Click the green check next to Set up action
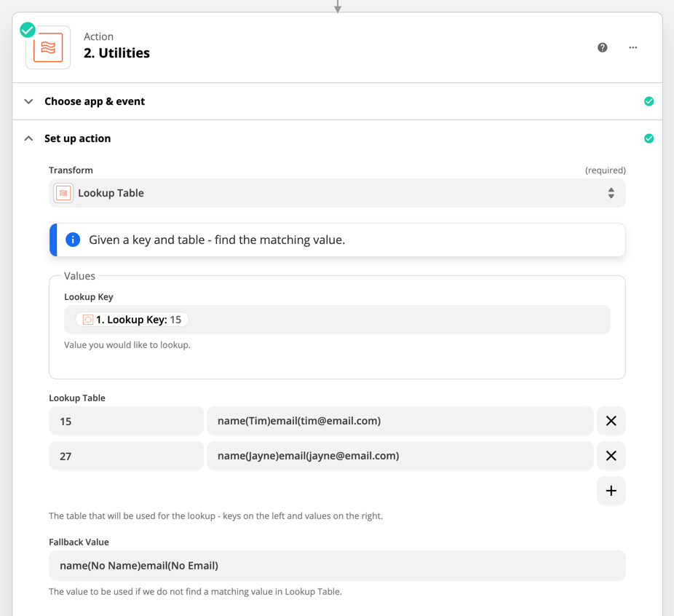 (649, 138)
